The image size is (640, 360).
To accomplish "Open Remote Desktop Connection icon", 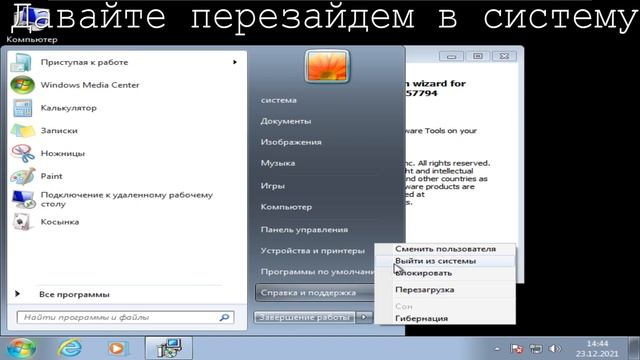I will (23, 199).
